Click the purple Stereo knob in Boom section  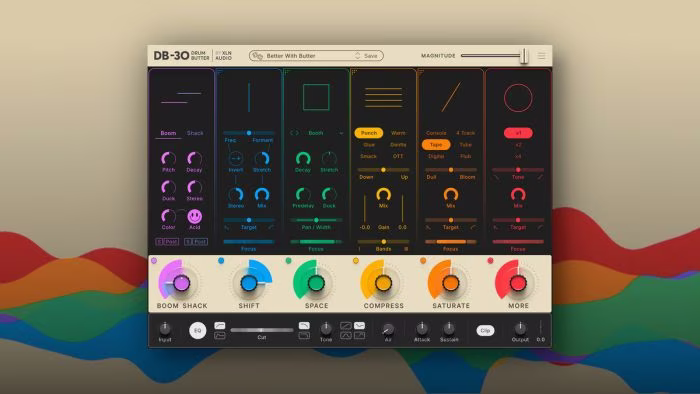(x=194, y=187)
